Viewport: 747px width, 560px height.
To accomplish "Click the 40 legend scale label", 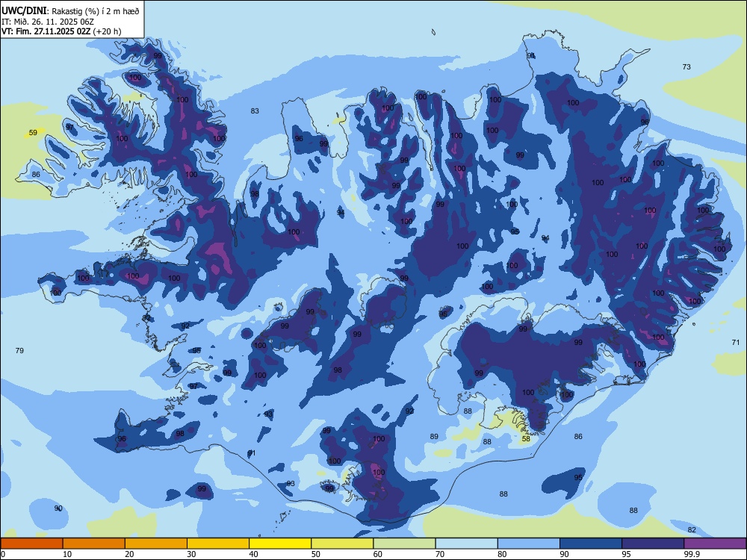I will coord(253,554).
